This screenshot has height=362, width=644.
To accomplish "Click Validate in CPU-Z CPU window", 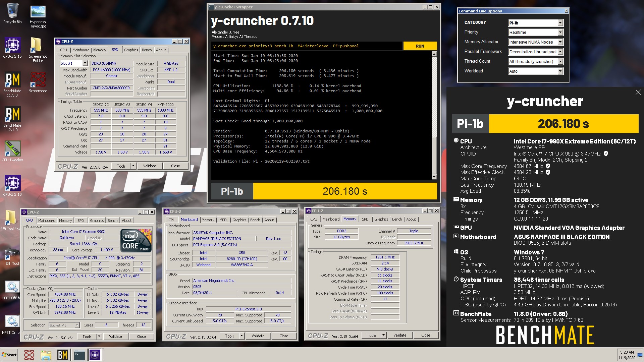I will 115,337.
